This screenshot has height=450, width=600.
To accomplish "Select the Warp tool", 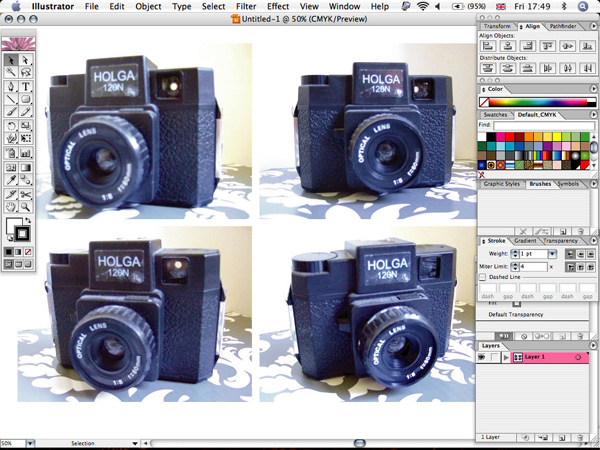I will coord(11,138).
